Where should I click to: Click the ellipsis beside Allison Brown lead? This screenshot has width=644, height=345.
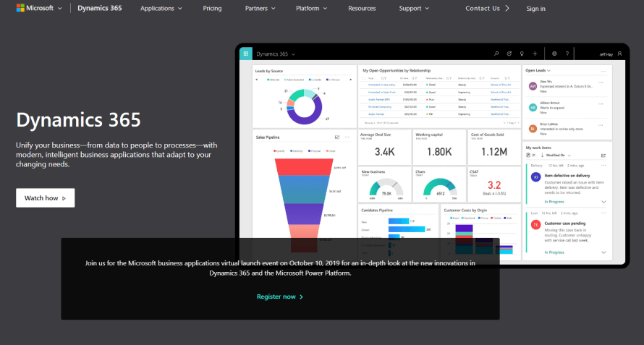601,104
